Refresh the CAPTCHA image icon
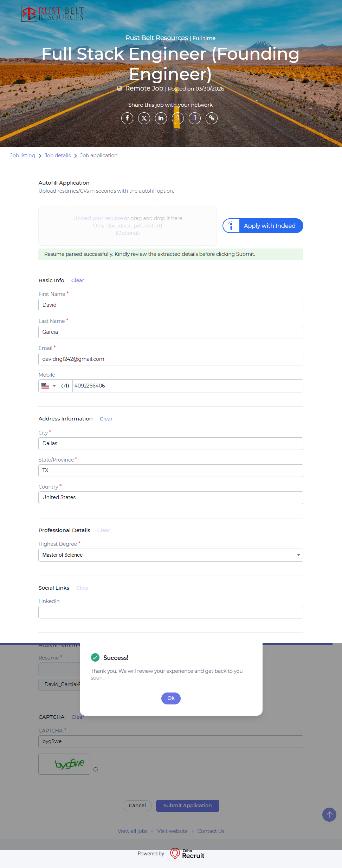 click(96, 769)
